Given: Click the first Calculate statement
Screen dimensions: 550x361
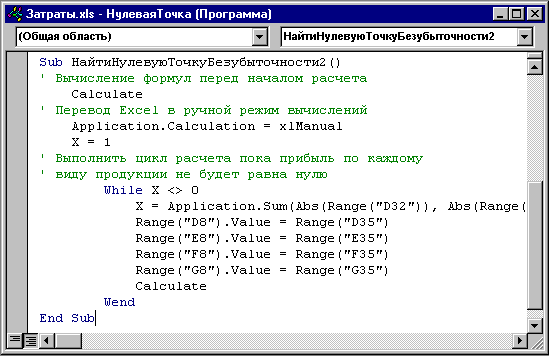Looking at the screenshot, I should [x=107, y=94].
